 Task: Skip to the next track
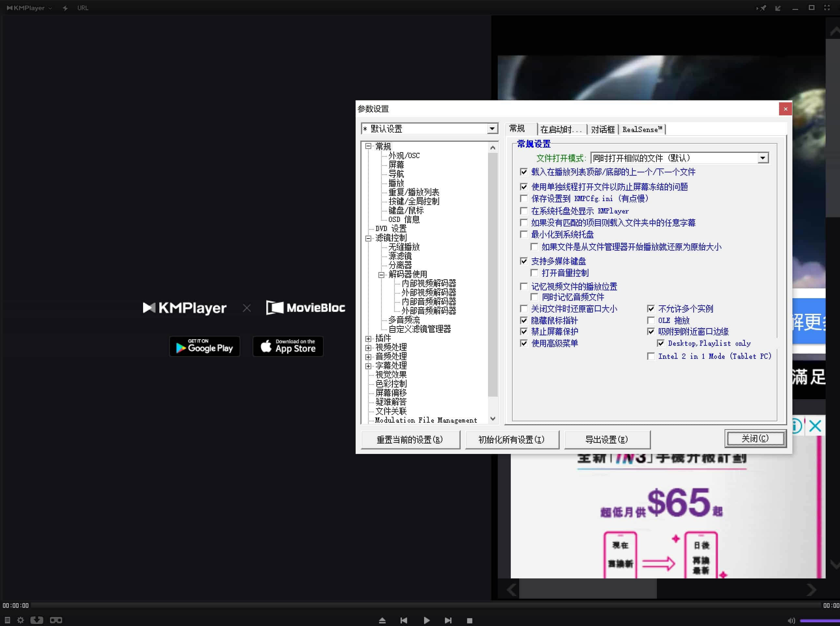coord(448,620)
